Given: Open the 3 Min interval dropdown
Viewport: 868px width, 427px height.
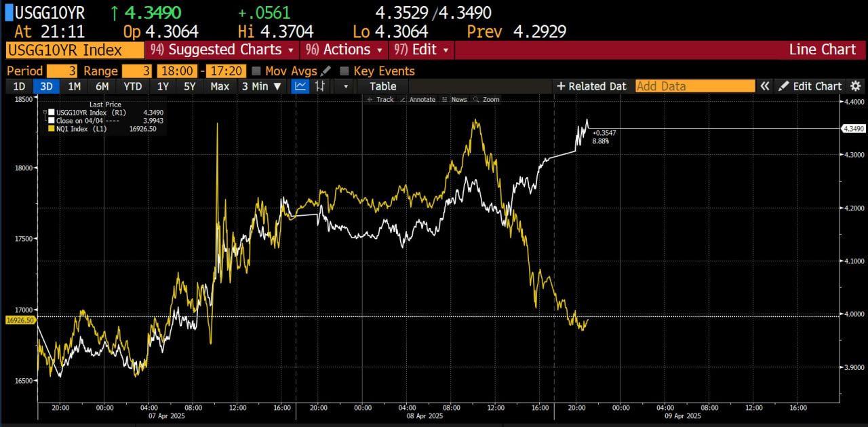Looking at the screenshot, I should point(261,86).
